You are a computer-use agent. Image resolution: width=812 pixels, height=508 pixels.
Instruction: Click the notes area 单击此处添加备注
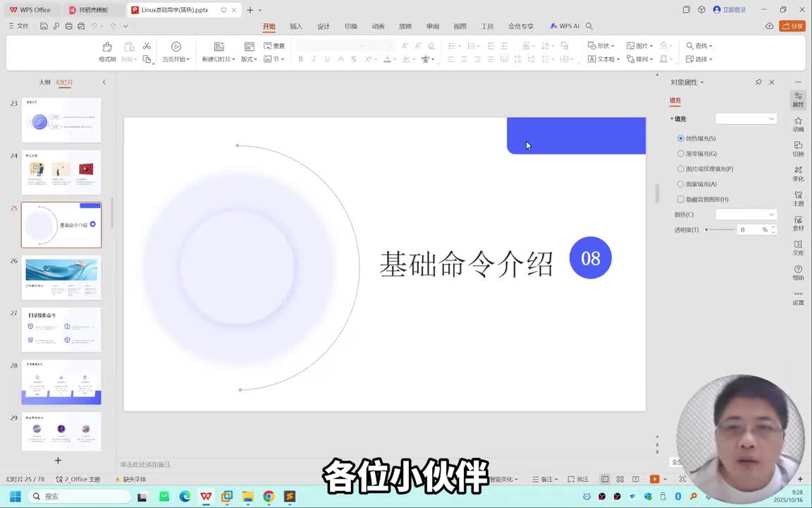pos(145,464)
